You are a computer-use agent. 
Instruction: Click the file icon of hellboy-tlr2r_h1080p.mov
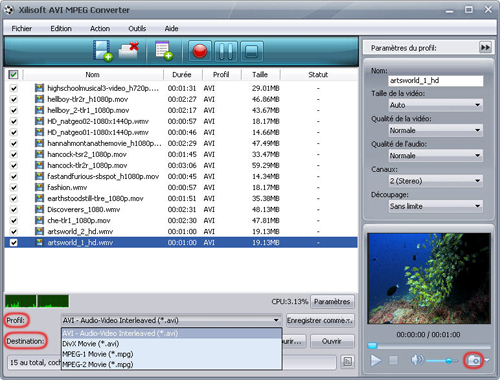[39, 99]
